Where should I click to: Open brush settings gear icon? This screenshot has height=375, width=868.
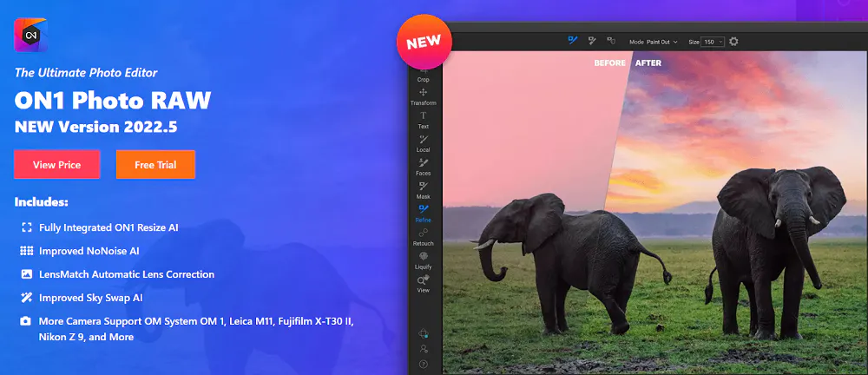[x=733, y=42]
